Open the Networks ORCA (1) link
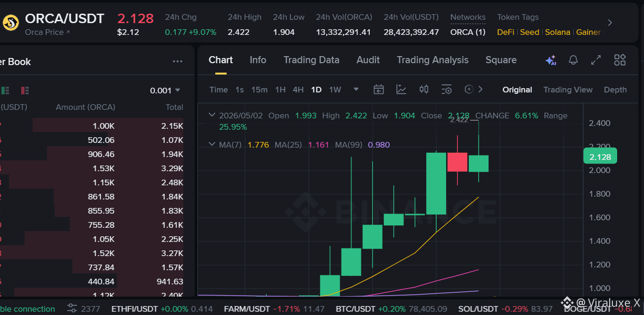This screenshot has width=644, height=315. (x=468, y=32)
